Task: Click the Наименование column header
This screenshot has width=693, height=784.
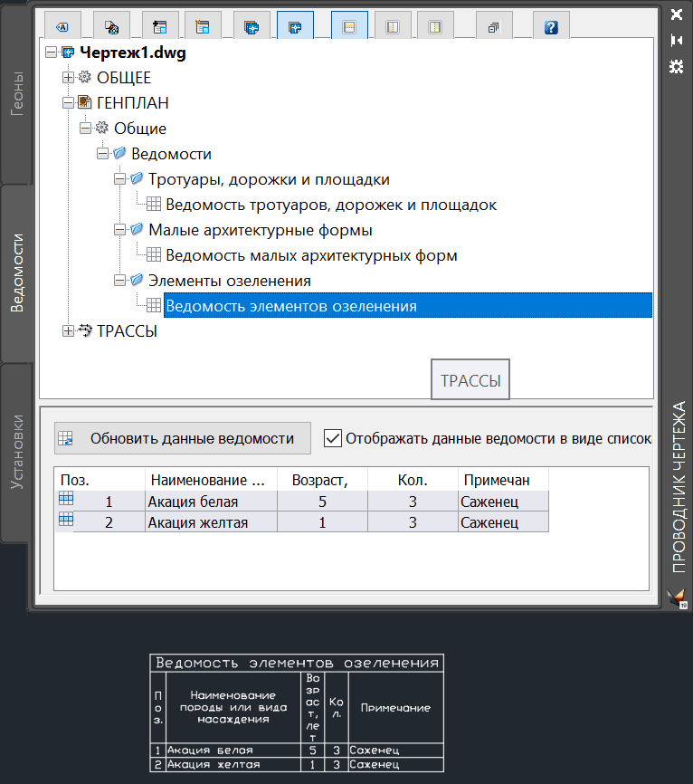Action: [x=208, y=480]
